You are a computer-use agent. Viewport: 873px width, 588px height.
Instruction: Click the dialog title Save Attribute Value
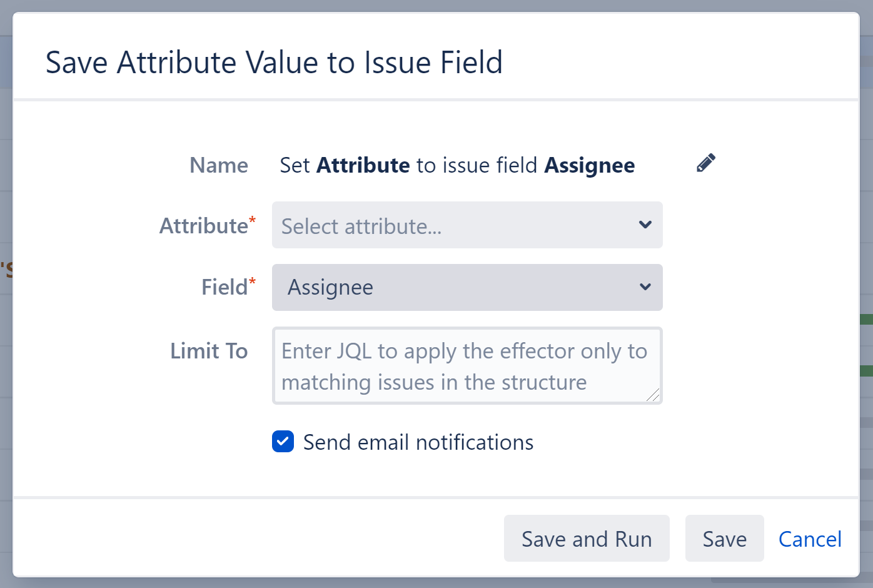tap(274, 62)
